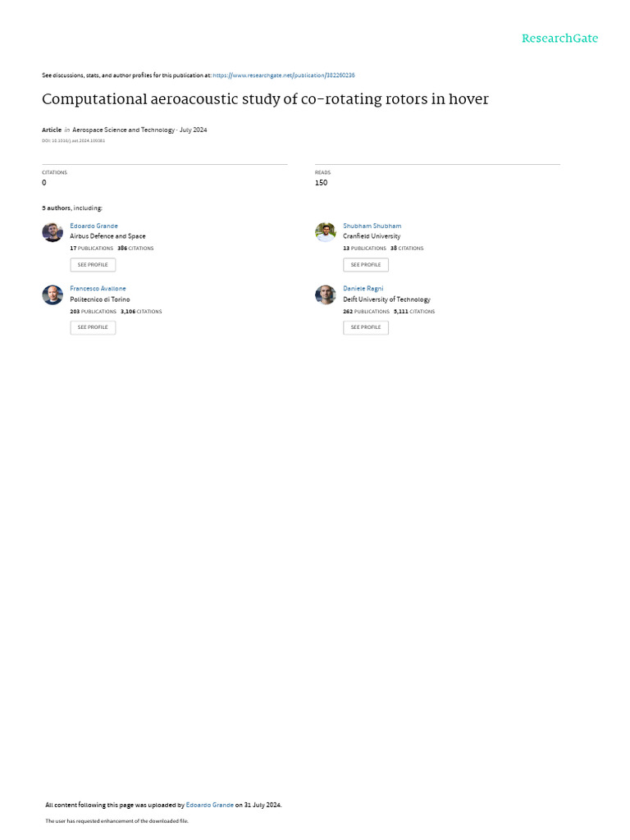The width and height of the screenshot is (630, 840).
Task: Click Francesco Avallone's 203 publications count
Action: pyautogui.click(x=93, y=312)
